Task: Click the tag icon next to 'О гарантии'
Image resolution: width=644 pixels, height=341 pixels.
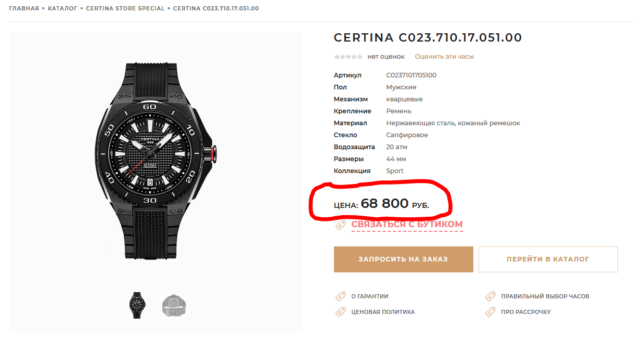Action: click(x=340, y=296)
